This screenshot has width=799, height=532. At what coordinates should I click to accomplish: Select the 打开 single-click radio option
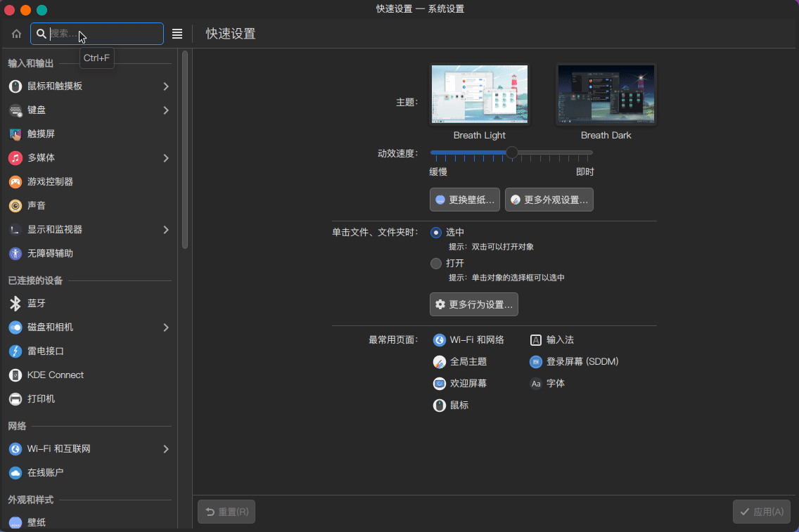click(436, 264)
